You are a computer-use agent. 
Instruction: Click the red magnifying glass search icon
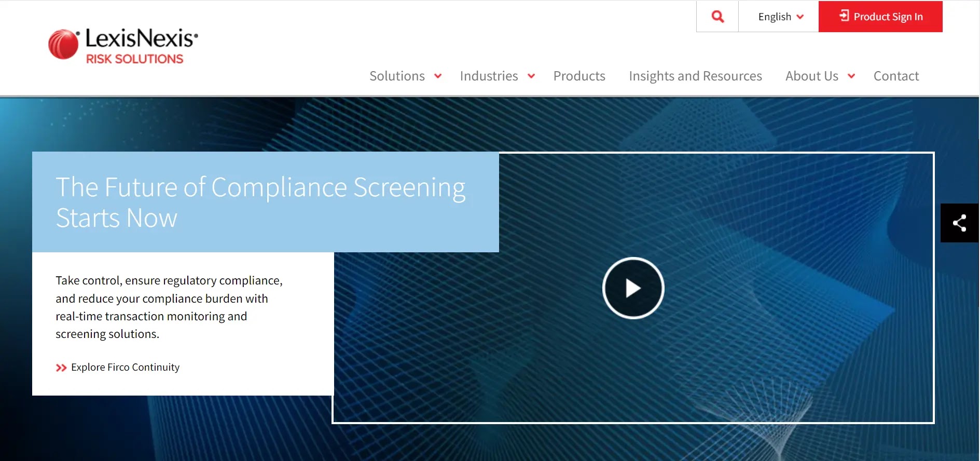tap(717, 17)
